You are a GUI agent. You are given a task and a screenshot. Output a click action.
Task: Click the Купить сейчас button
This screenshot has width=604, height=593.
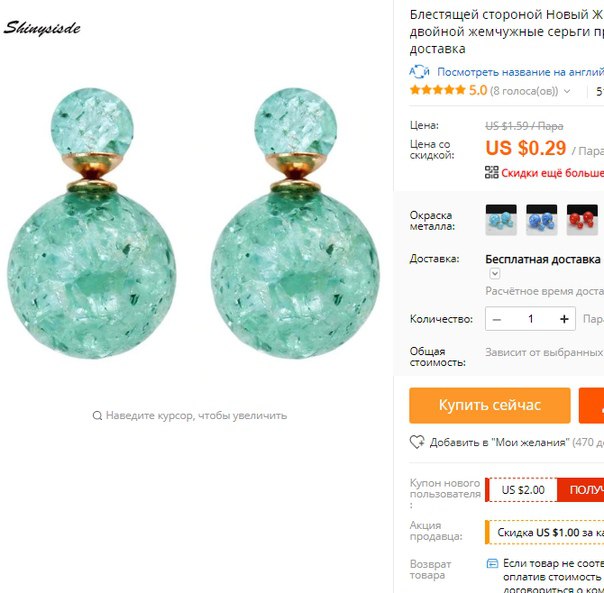[490, 405]
